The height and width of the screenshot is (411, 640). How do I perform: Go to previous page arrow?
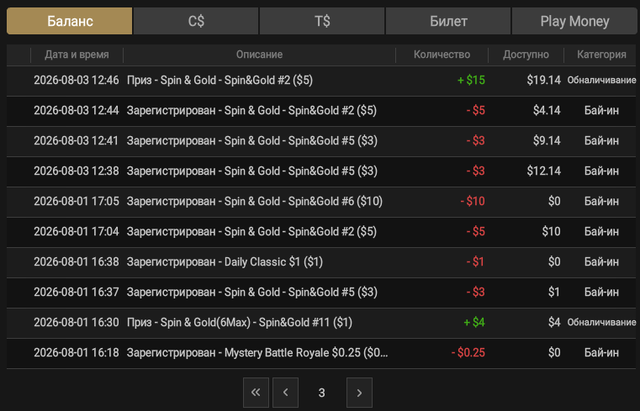[x=285, y=393]
